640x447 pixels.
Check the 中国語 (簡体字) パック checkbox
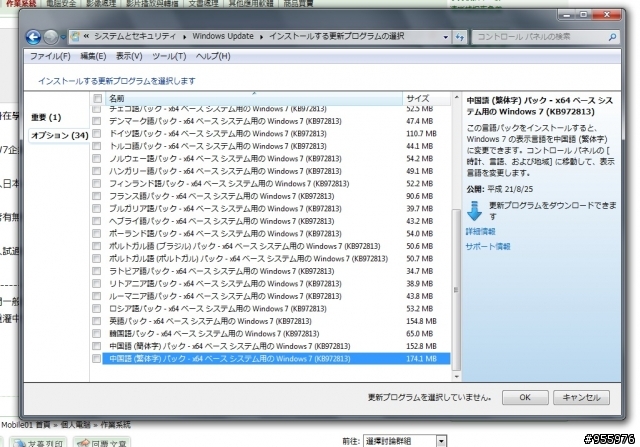(97, 346)
